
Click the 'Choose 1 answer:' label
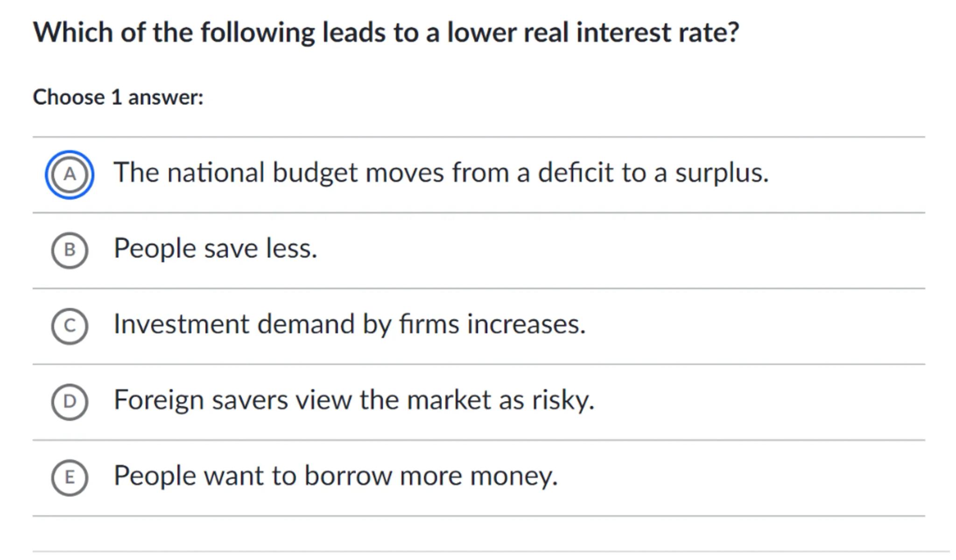click(x=118, y=97)
